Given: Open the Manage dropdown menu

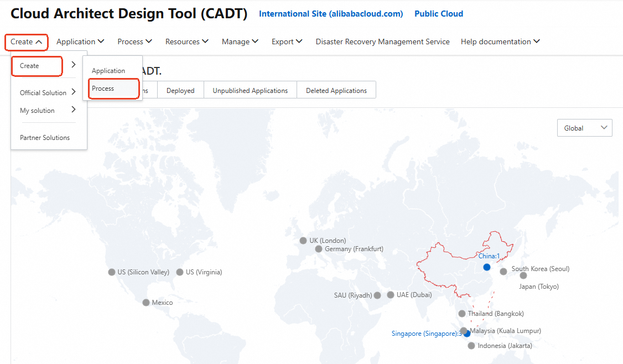Looking at the screenshot, I should (x=240, y=41).
